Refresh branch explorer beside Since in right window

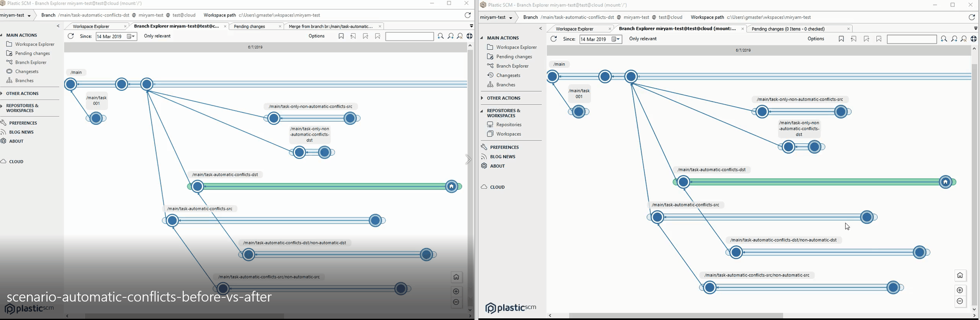(554, 39)
